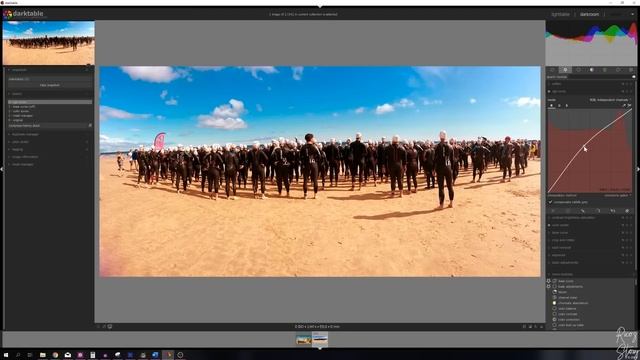Pick color from image for curve
Image resolution: width=640 pixels, height=360 pixels.
point(624,106)
